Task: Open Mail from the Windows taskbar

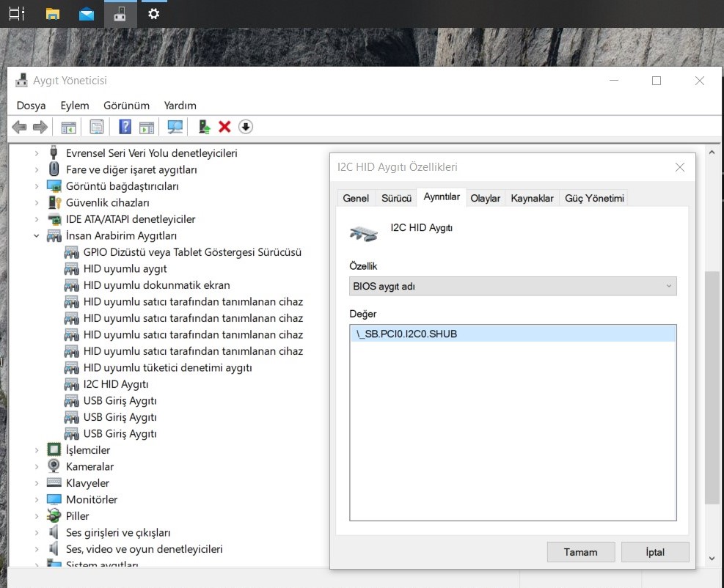Action: tap(87, 14)
